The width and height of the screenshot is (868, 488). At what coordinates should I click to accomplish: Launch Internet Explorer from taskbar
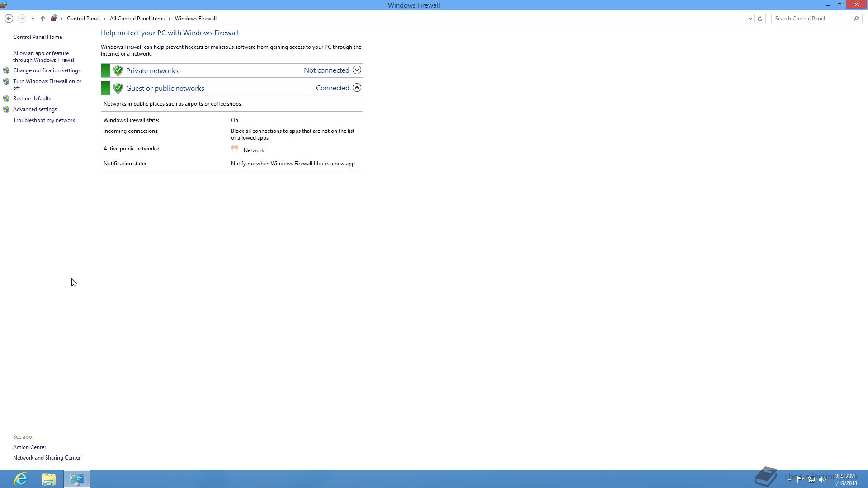click(21, 479)
